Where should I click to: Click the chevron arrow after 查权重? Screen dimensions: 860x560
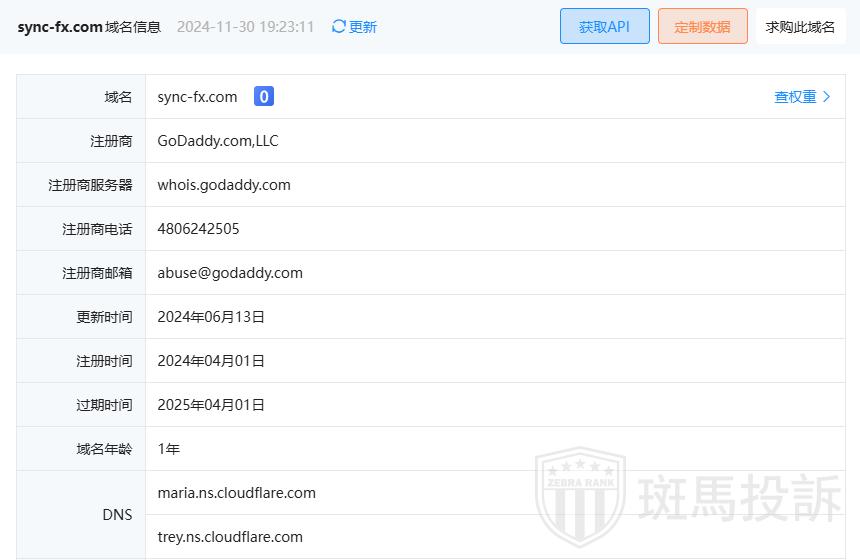826,97
